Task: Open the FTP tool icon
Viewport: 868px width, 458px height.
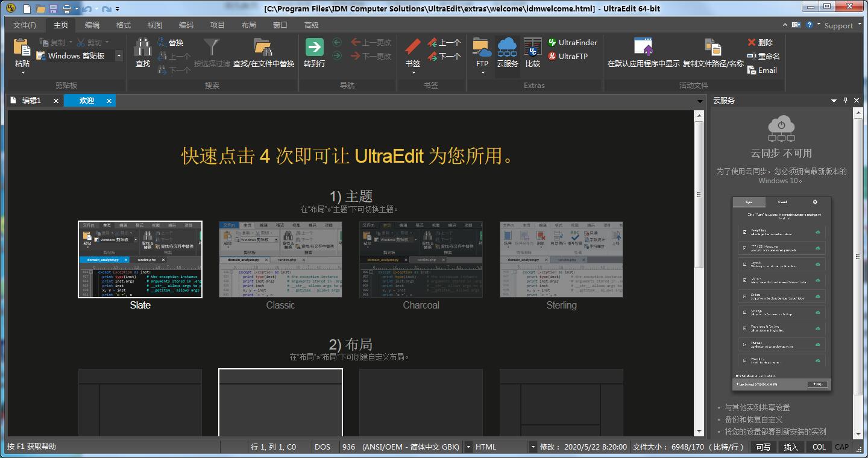Action: [482, 48]
